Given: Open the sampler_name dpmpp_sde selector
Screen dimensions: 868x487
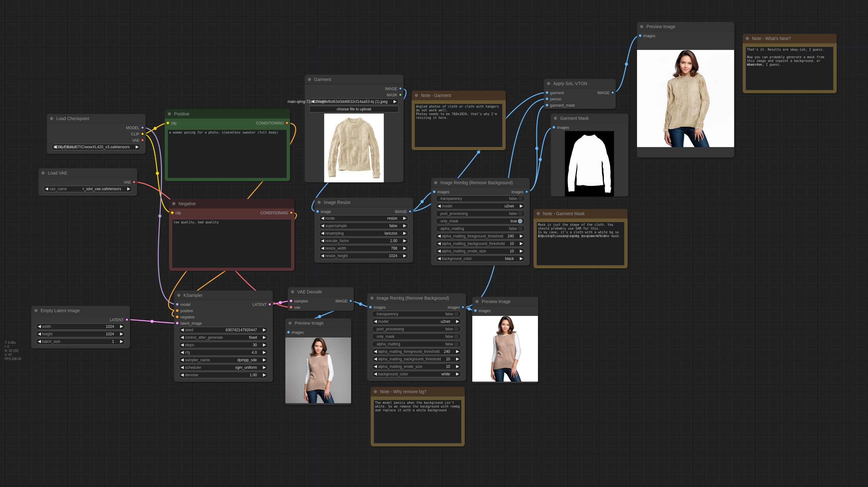Looking at the screenshot, I should (223, 360).
